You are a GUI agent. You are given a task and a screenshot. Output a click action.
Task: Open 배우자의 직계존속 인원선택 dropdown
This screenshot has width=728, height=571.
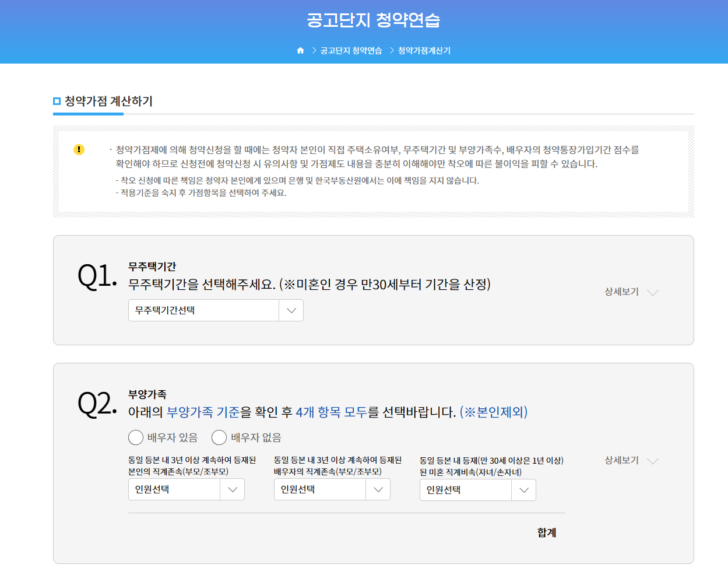[x=332, y=489]
